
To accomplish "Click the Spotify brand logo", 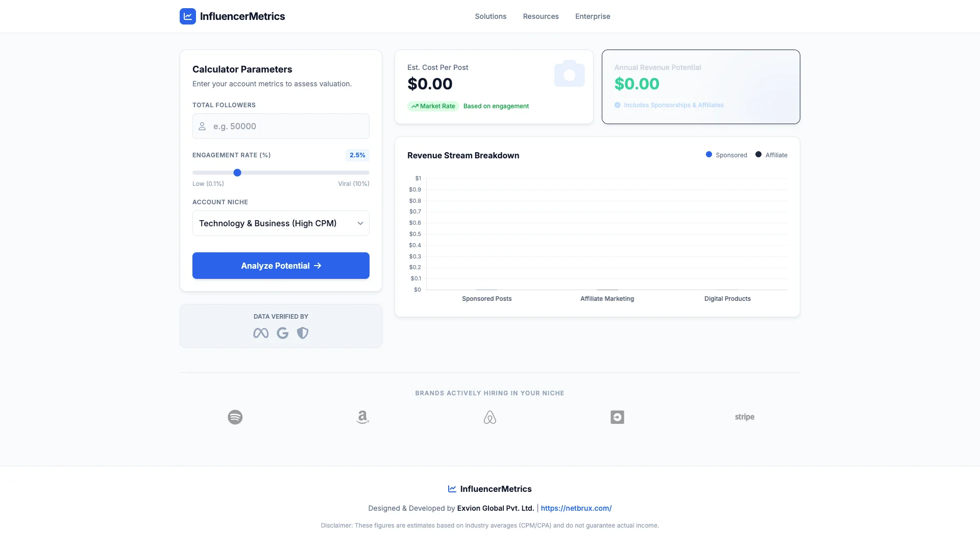I will (235, 417).
